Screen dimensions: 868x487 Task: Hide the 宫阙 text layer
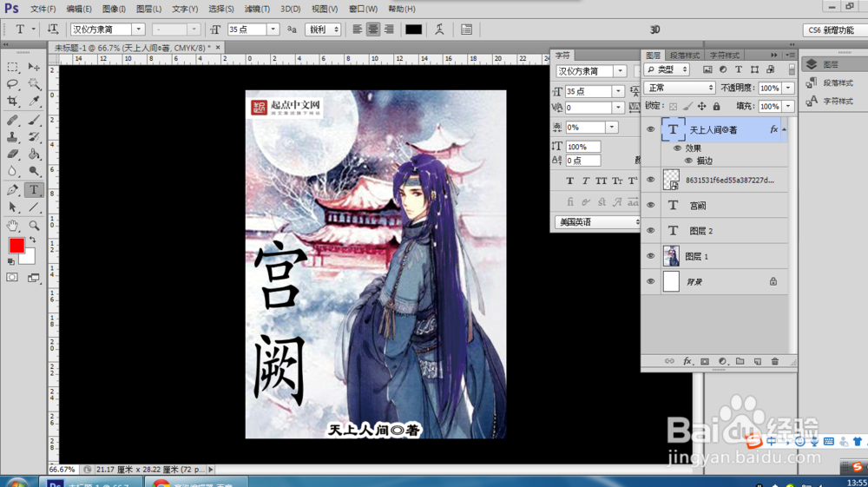pyautogui.click(x=650, y=206)
